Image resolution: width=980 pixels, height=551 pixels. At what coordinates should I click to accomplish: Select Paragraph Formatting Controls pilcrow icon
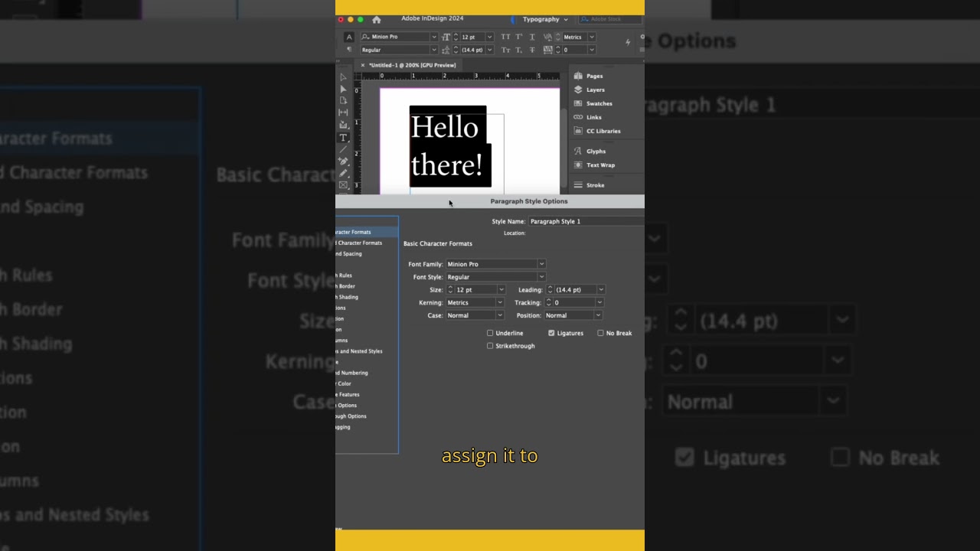coord(349,50)
